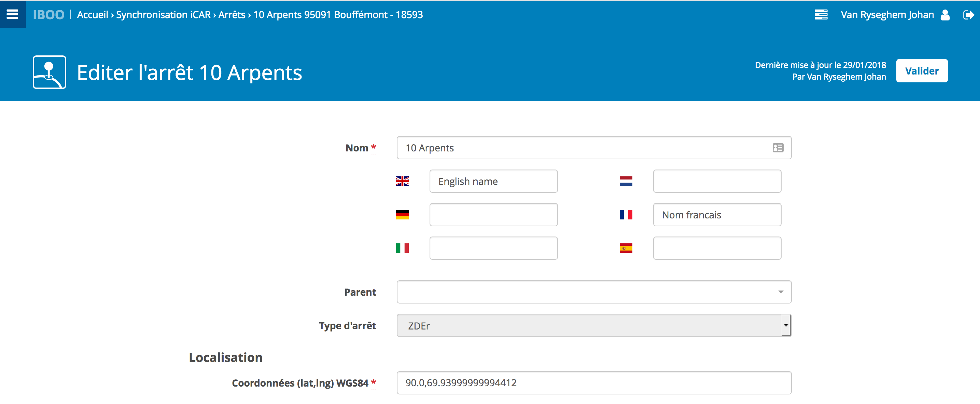The height and width of the screenshot is (404, 980).
Task: Open the Type d'arrêt ZDEr select
Action: coord(593,326)
